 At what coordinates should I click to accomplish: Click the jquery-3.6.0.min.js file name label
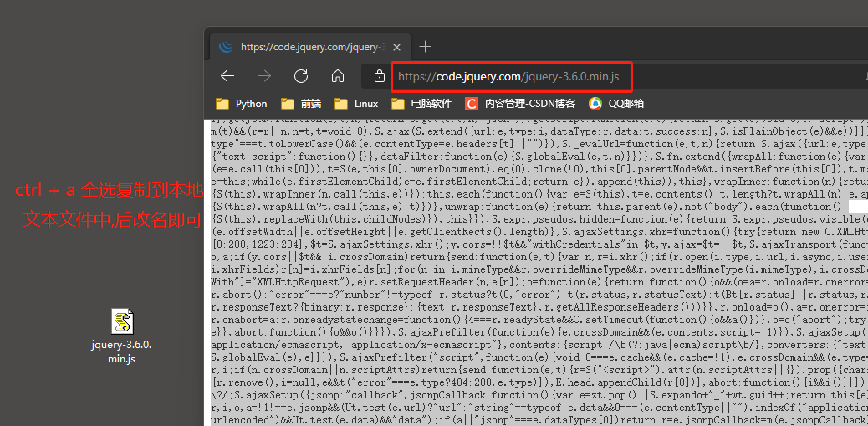click(x=121, y=352)
